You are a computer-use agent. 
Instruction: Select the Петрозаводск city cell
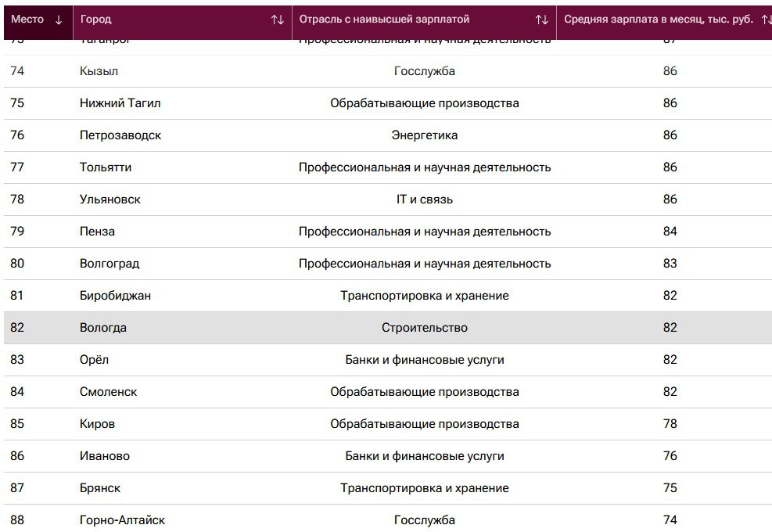(120, 135)
